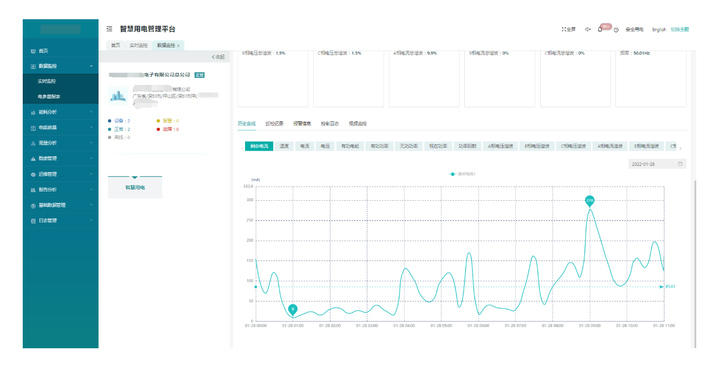Select the 有功电能 parameter chip
This screenshot has width=720, height=370.
(350, 146)
